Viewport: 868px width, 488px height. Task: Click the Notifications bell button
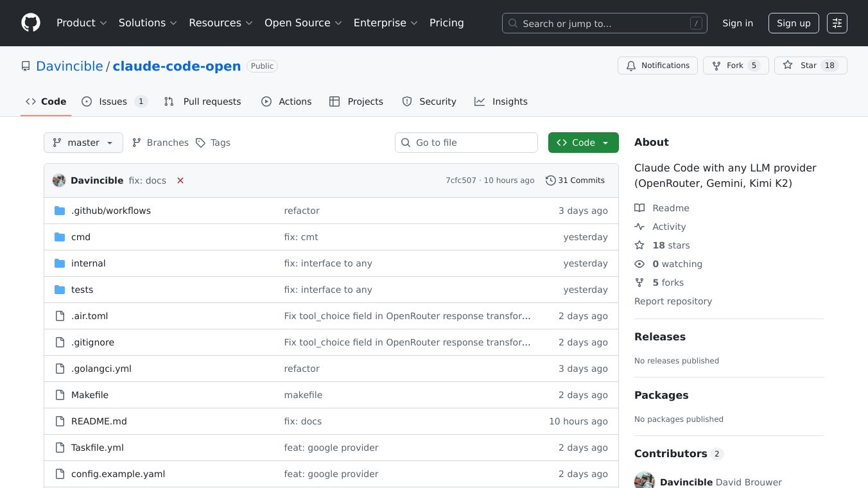point(657,65)
